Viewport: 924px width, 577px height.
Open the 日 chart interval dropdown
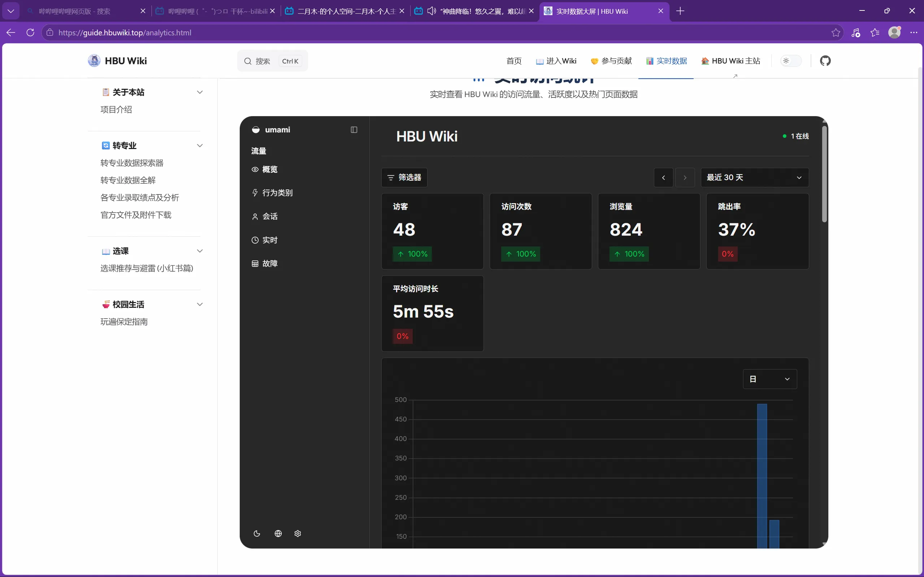pos(770,379)
